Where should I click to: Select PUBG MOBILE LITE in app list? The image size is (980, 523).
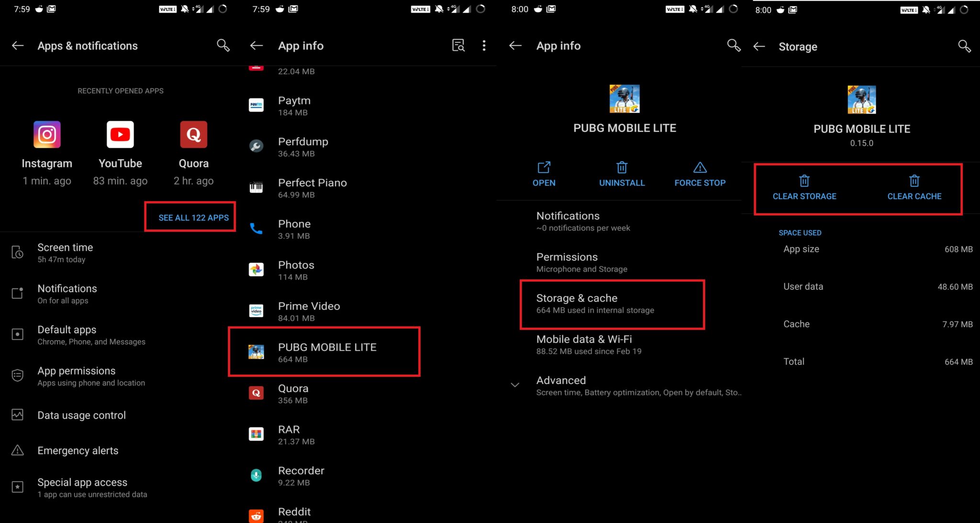[x=324, y=352]
